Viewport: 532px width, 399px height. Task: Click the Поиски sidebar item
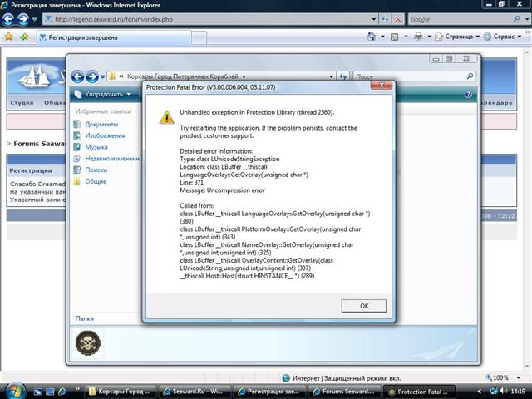[x=96, y=170]
